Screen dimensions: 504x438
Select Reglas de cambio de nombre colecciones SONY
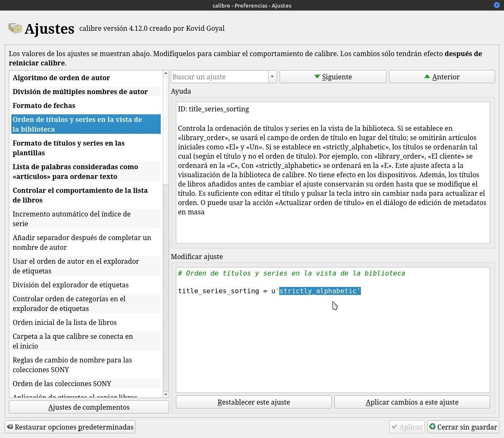86,365
